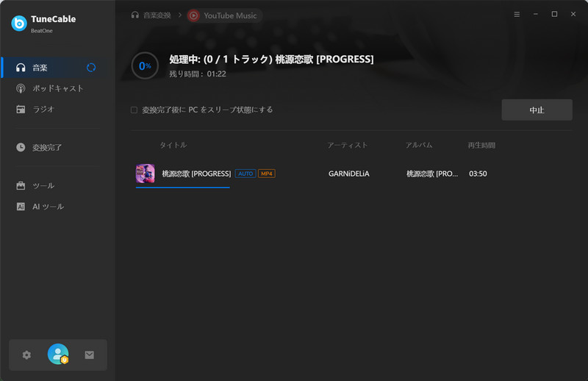Click the YouTube Music source pill
588x381 pixels.
point(224,15)
